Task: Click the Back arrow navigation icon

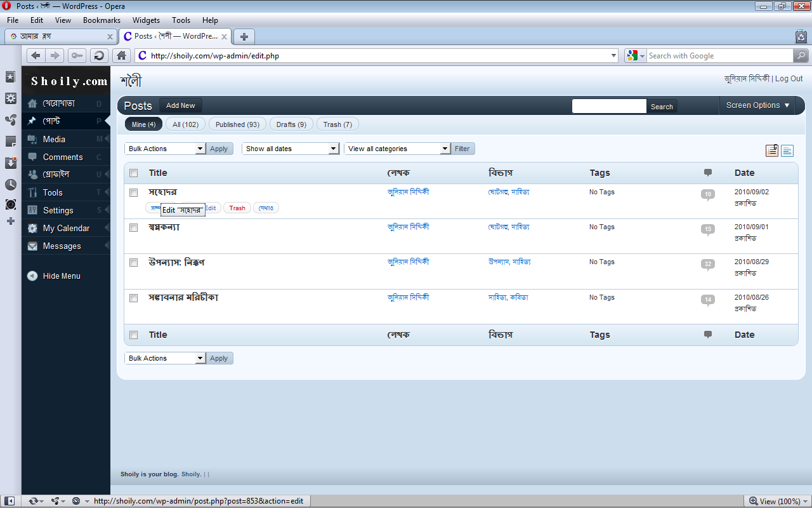Action: (x=36, y=56)
